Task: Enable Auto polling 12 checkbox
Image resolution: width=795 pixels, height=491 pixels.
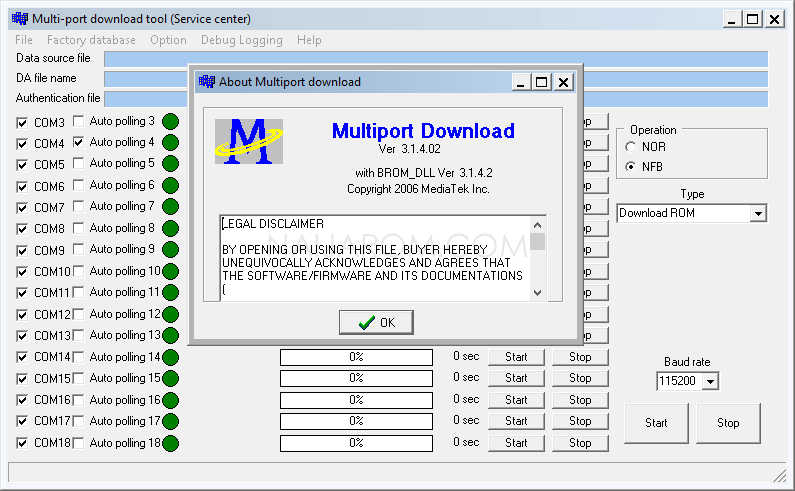Action: [x=78, y=314]
